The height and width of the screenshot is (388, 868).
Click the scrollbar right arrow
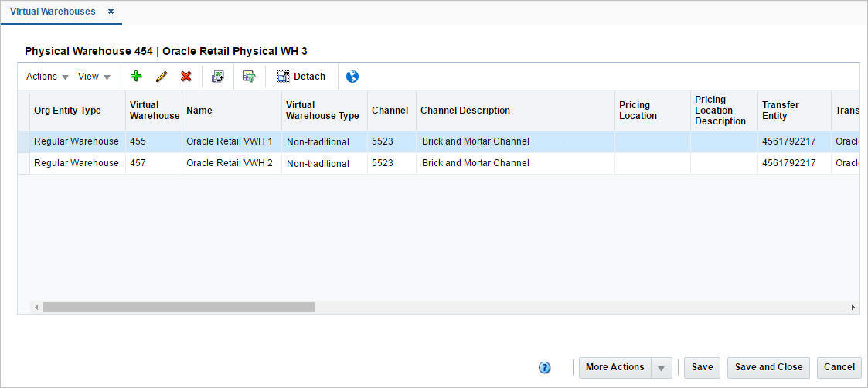(x=853, y=307)
